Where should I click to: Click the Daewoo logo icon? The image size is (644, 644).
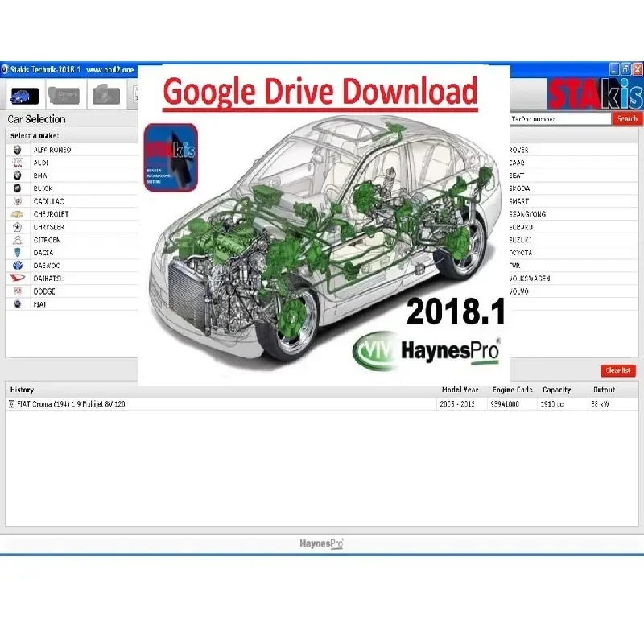coord(17,266)
